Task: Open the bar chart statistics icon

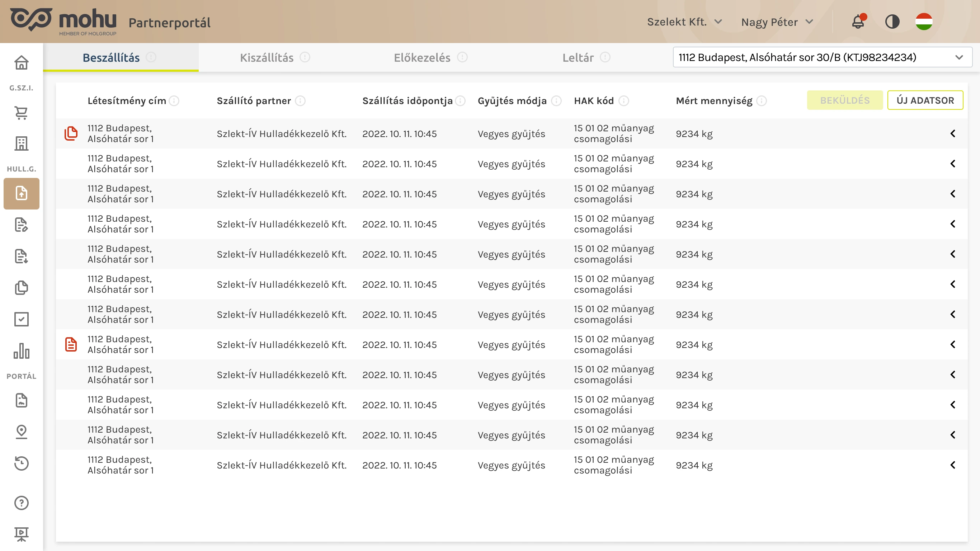Action: point(21,351)
